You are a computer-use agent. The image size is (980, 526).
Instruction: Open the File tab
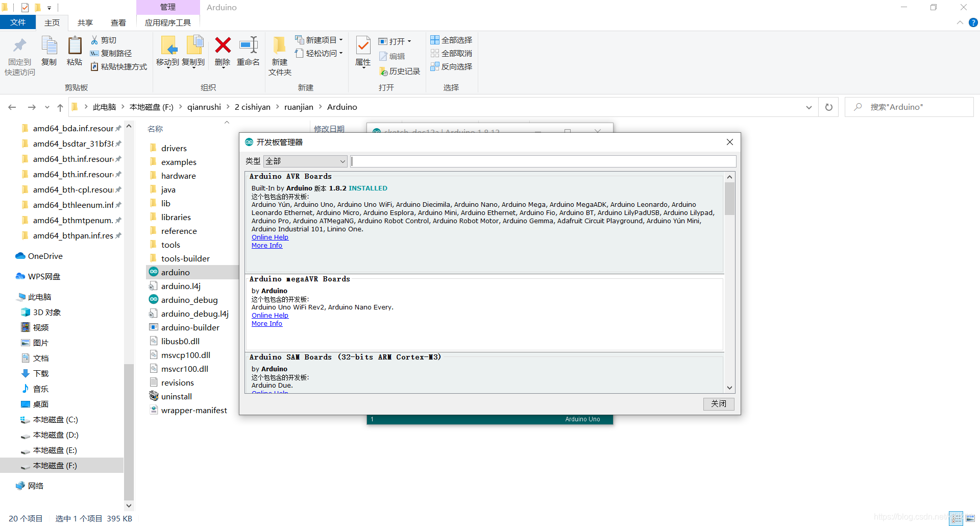tap(18, 22)
